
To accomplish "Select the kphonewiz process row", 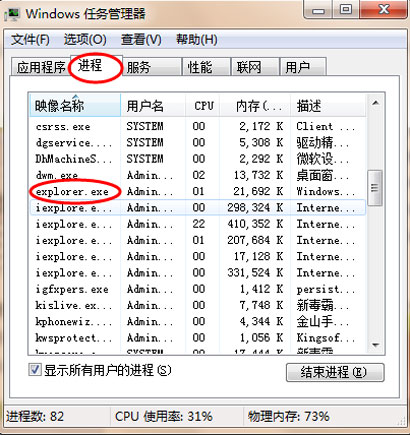I will click(198, 321).
